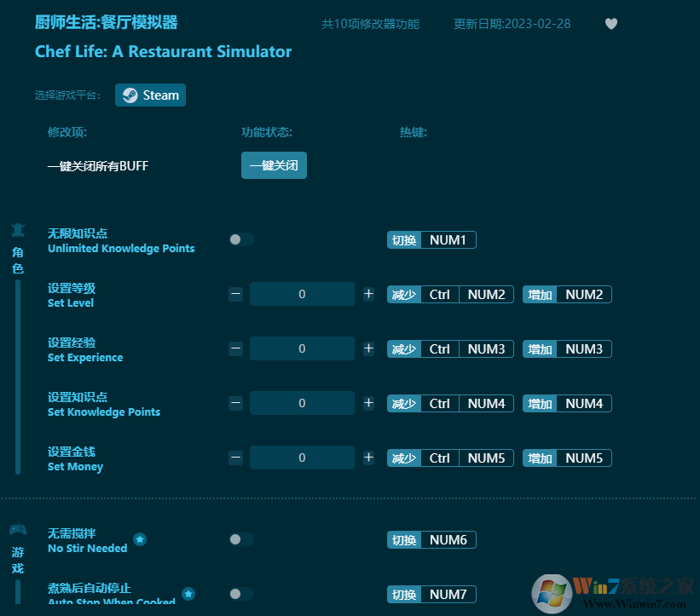
Task: Click the 减少 Ctrl NUM4 hotkey
Action: click(450, 403)
